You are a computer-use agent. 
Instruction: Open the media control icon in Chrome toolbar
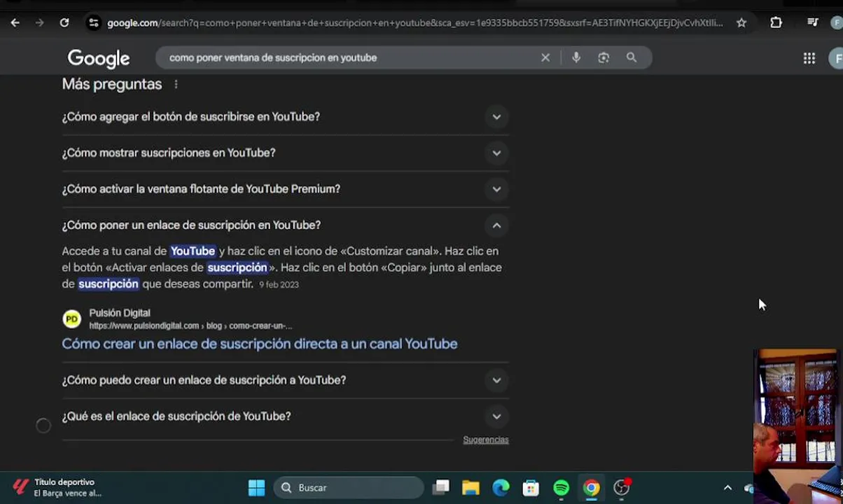pyautogui.click(x=813, y=22)
